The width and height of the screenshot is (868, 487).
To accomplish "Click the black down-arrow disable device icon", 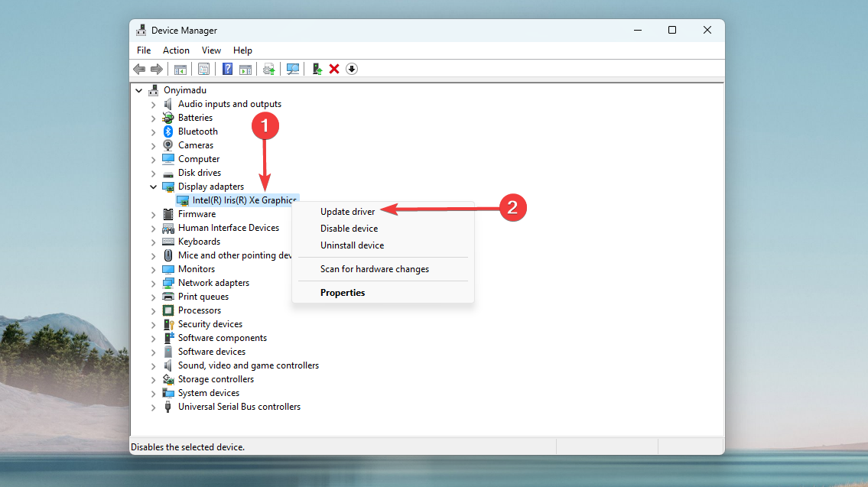I will pyautogui.click(x=352, y=69).
